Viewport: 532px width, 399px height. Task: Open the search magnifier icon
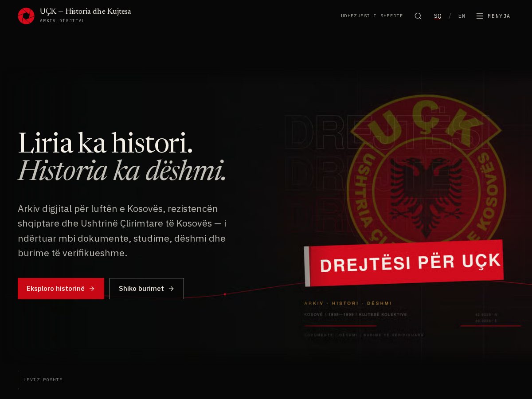418,16
